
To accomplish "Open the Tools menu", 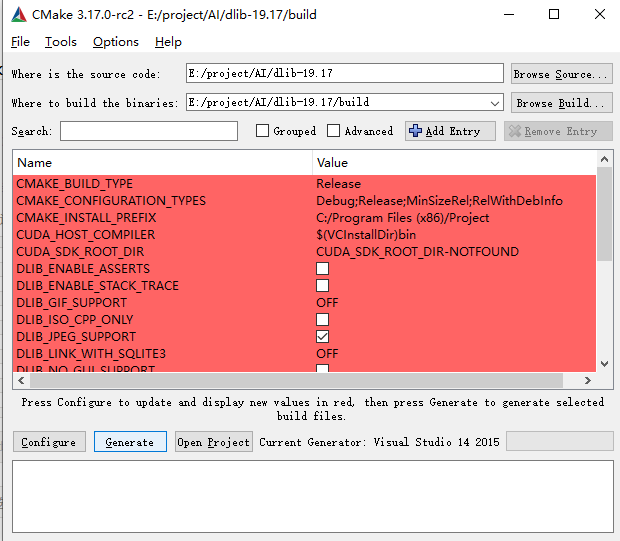I will tap(60, 42).
